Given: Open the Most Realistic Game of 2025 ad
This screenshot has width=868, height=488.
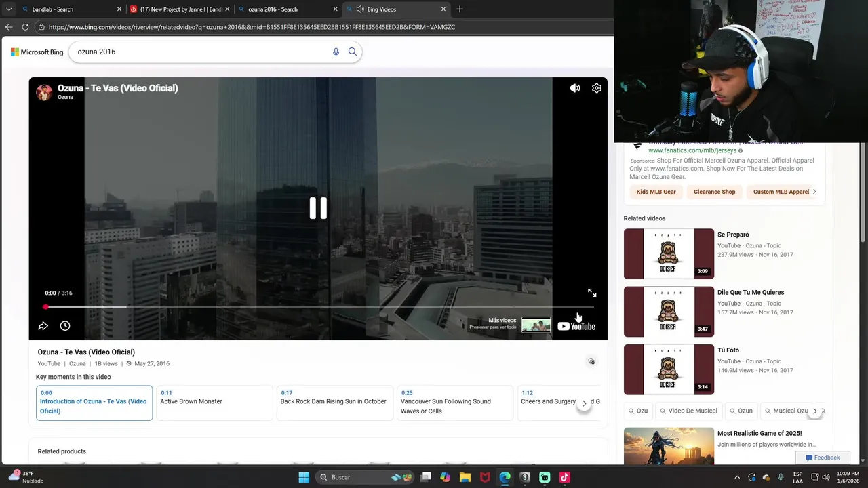Looking at the screenshot, I should [759, 433].
